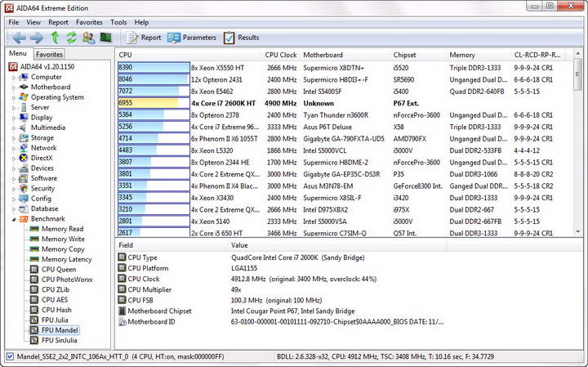Click the green Up arrow toolbar icon
588x367 pixels.
click(x=56, y=38)
